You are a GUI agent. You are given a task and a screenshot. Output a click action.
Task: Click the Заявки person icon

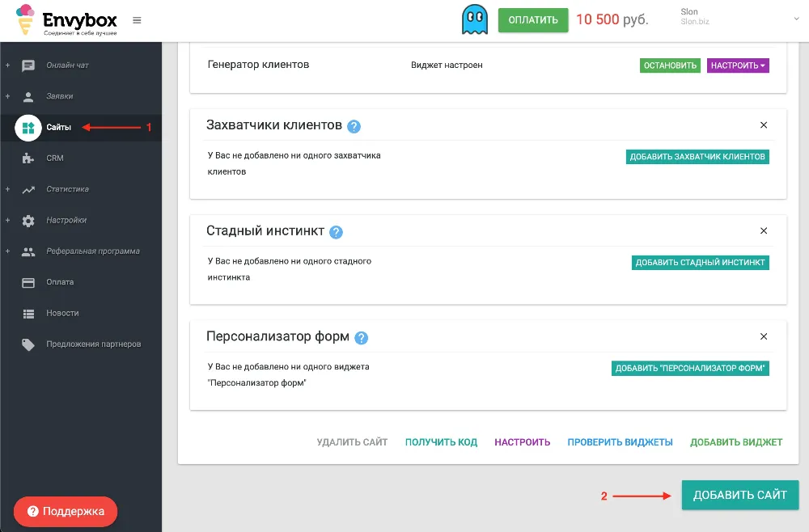click(x=28, y=96)
